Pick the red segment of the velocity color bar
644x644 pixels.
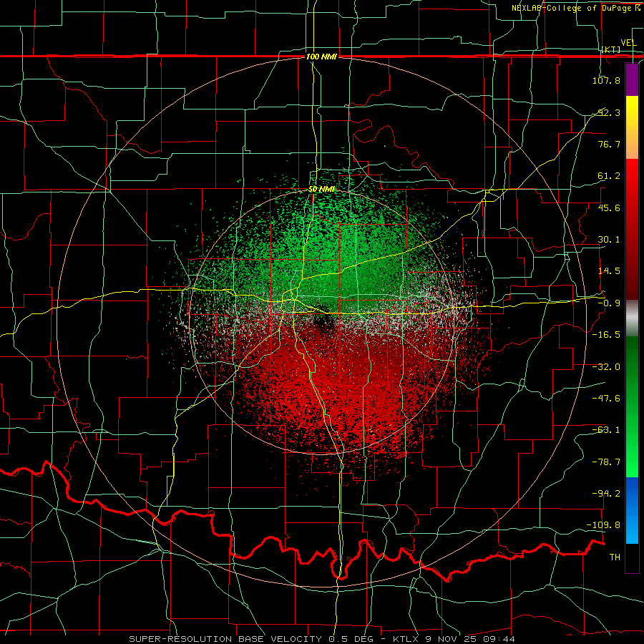click(632, 229)
